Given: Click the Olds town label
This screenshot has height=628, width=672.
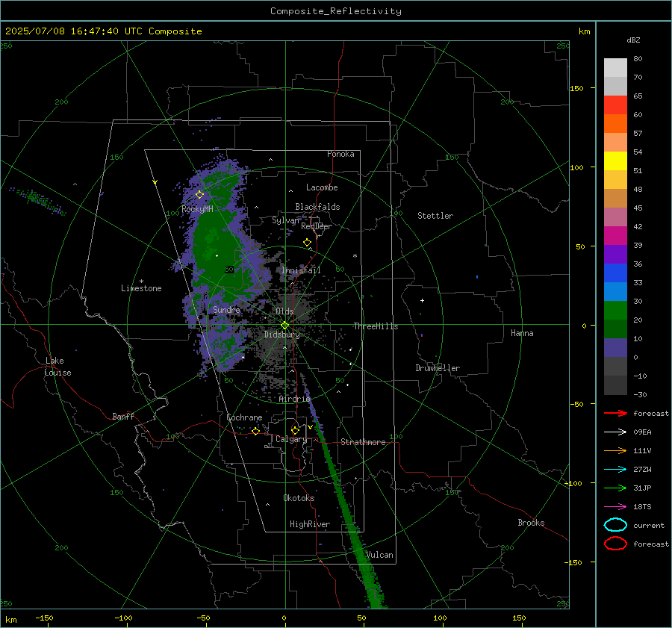Looking at the screenshot, I should point(284,311).
